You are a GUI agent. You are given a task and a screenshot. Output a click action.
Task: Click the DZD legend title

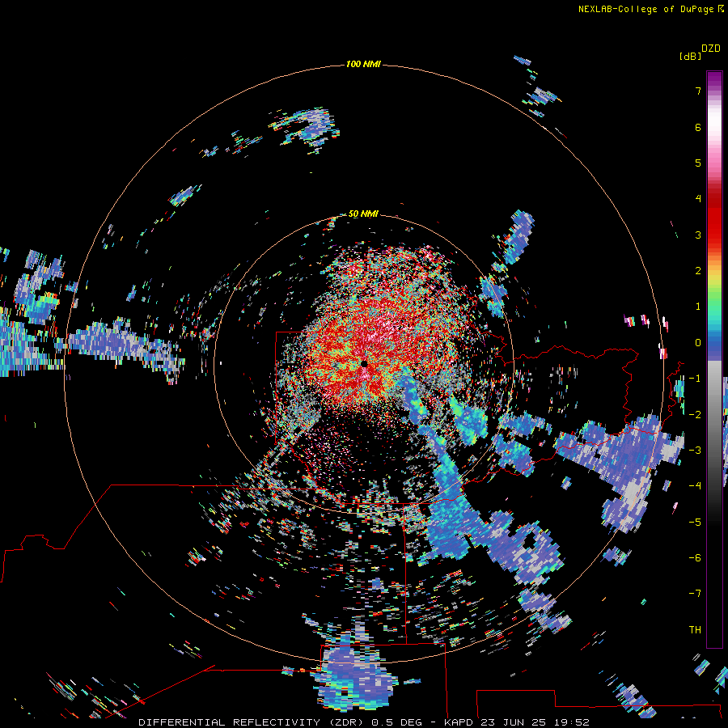[x=711, y=49]
